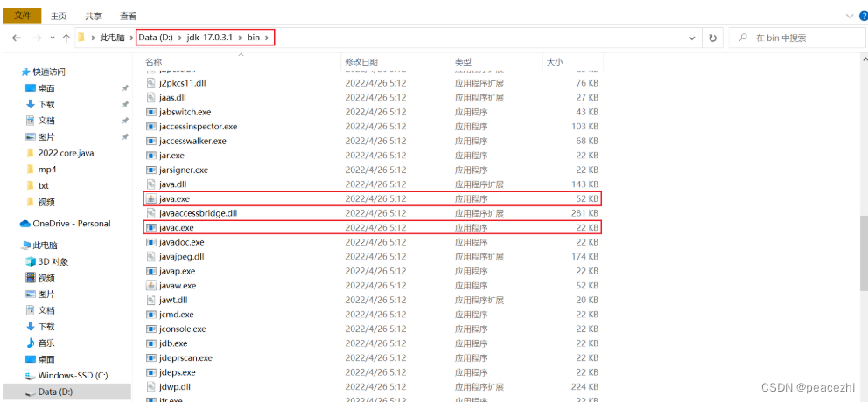
Task: Sort by the 大小 column header
Action: (x=555, y=62)
